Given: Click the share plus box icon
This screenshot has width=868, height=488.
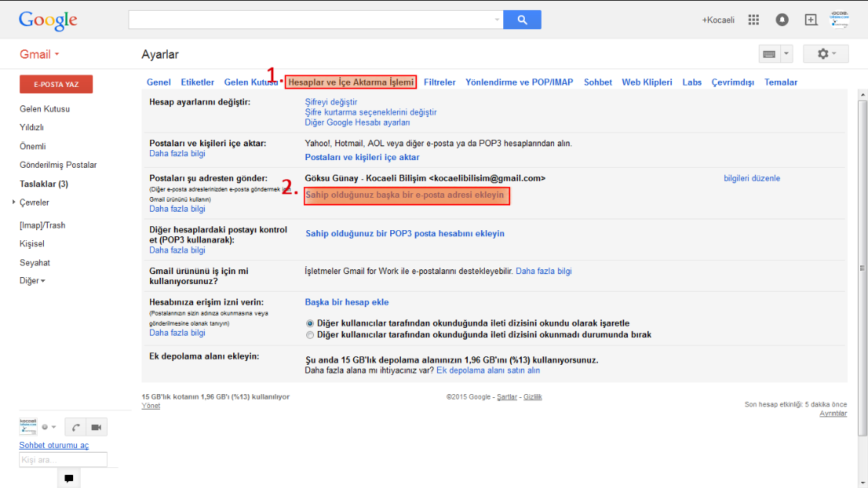Looking at the screenshot, I should (x=810, y=20).
